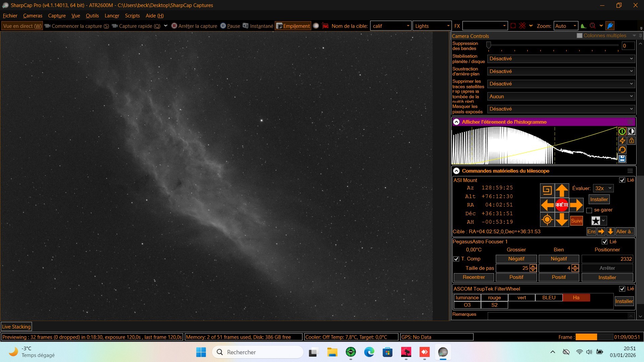The image size is (644, 362).
Task: Slew mount with the up arrow
Action: 562,190
